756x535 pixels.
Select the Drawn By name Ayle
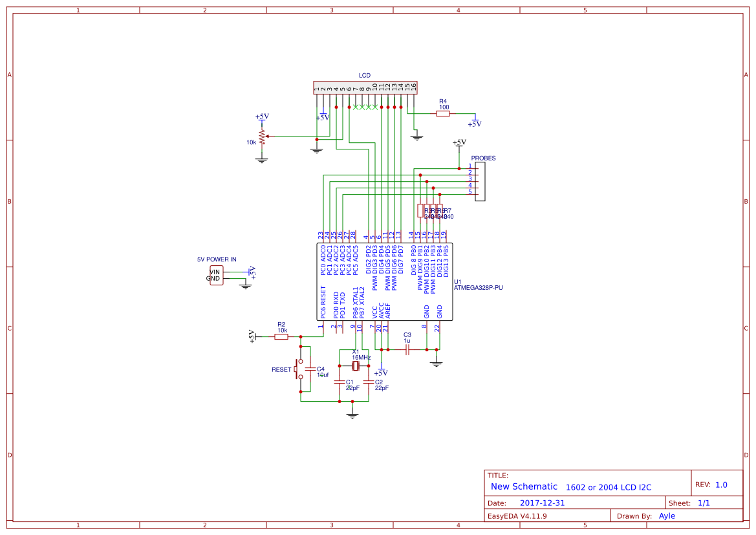click(667, 516)
